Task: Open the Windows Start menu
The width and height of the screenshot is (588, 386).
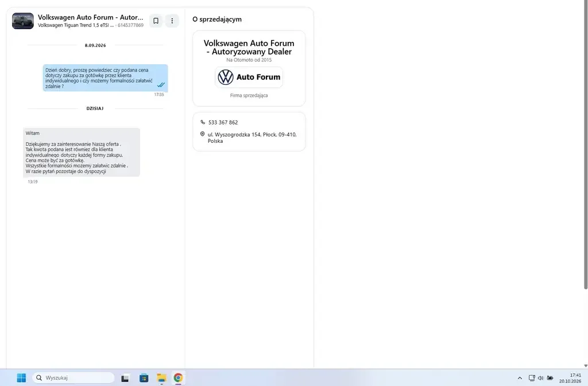Action: 21,378
